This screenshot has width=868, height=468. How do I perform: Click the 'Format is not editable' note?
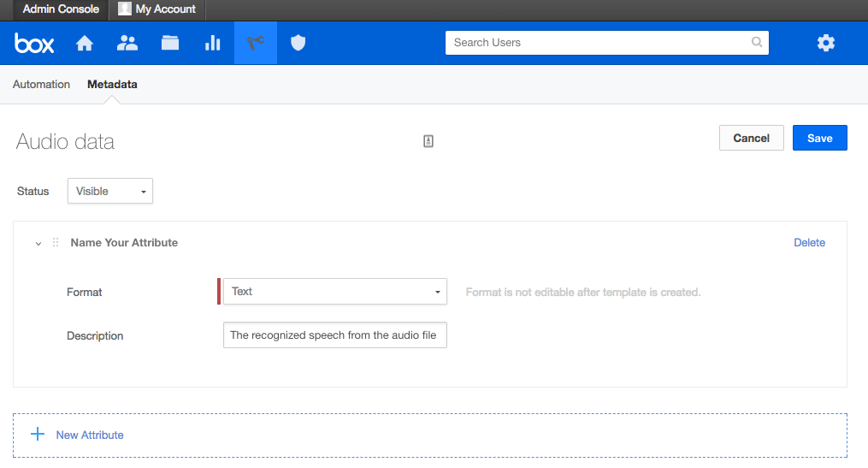(583, 292)
